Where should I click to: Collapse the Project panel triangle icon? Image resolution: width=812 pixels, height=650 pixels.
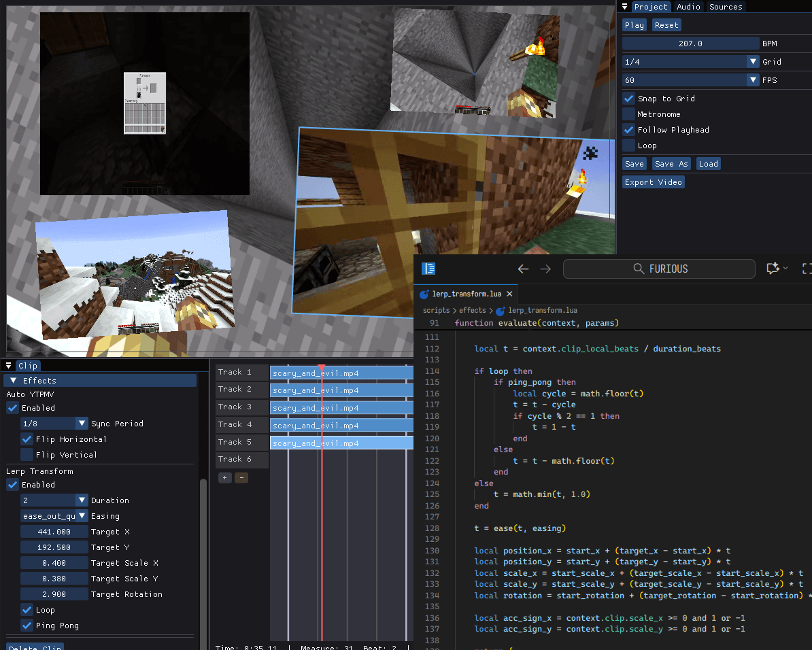pyautogui.click(x=625, y=7)
